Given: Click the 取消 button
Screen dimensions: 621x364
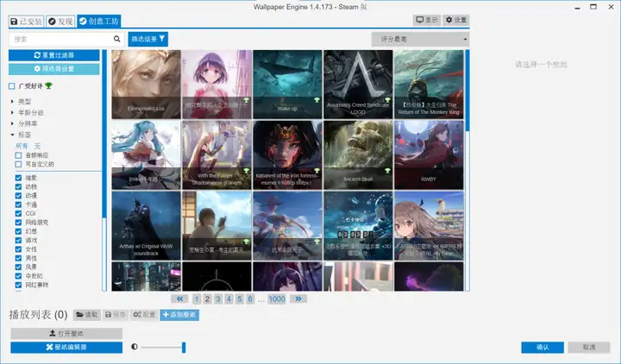Looking at the screenshot, I should click(x=589, y=348).
